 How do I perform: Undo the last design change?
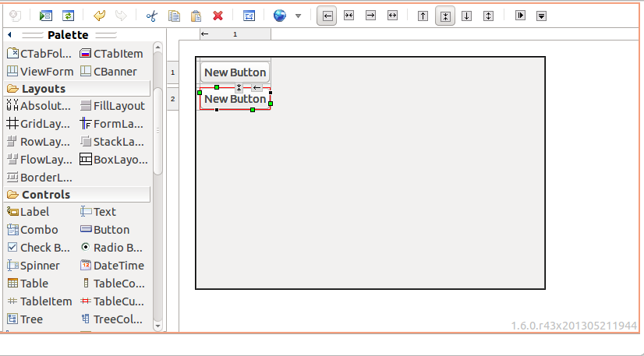(x=99, y=16)
